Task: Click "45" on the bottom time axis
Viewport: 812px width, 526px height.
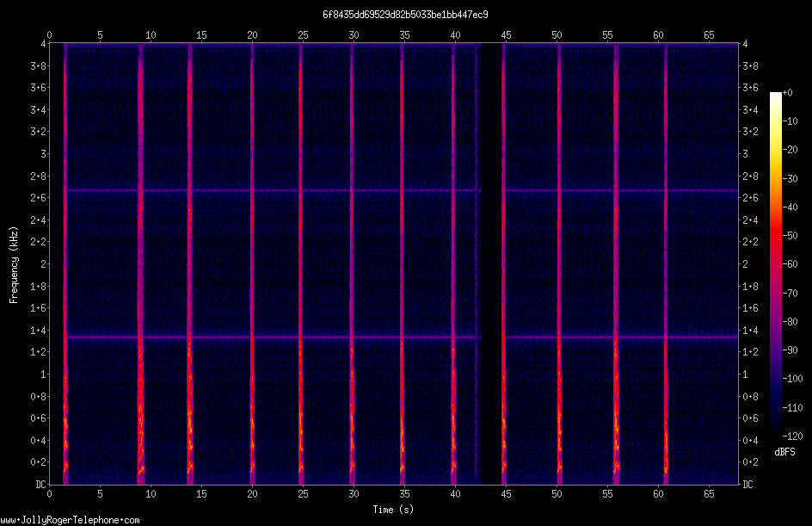Action: 506,494
